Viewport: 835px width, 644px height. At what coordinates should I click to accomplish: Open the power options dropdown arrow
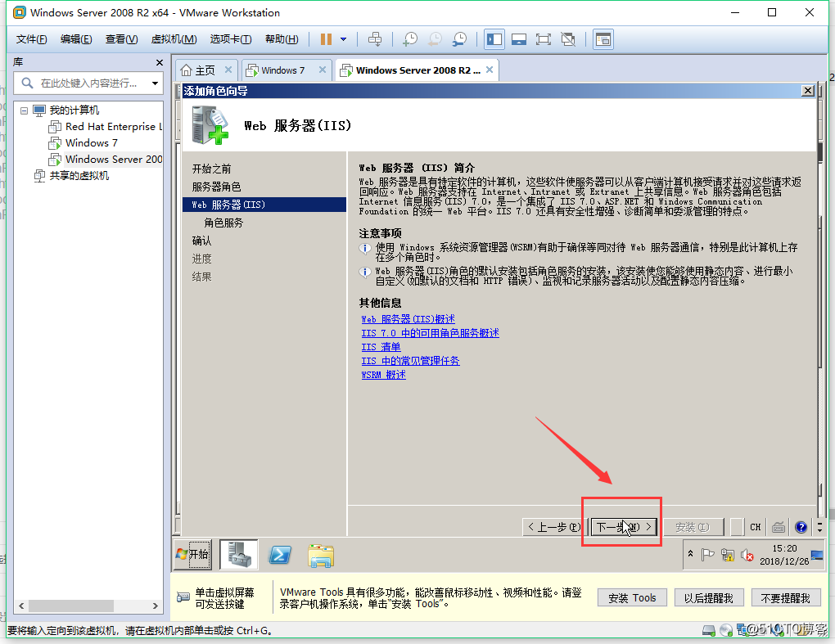(x=344, y=39)
